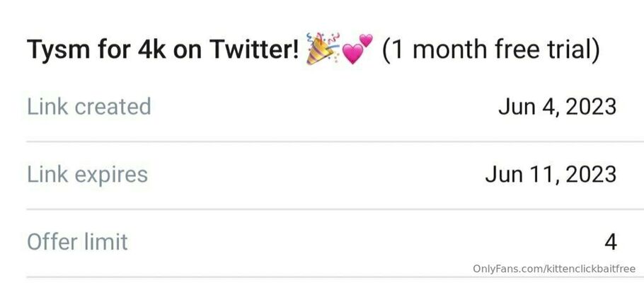Click the 'Link created' label
Image resolution: width=644 pixels, height=283 pixels.
89,106
